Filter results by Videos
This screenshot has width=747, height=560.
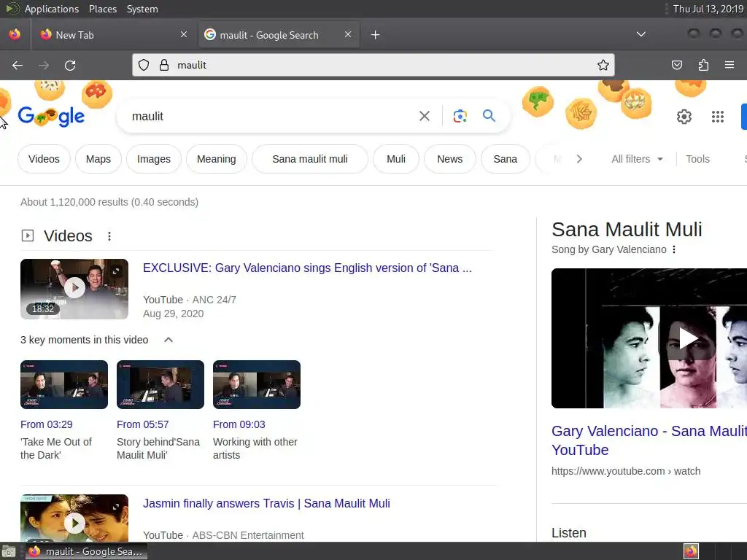pos(44,159)
